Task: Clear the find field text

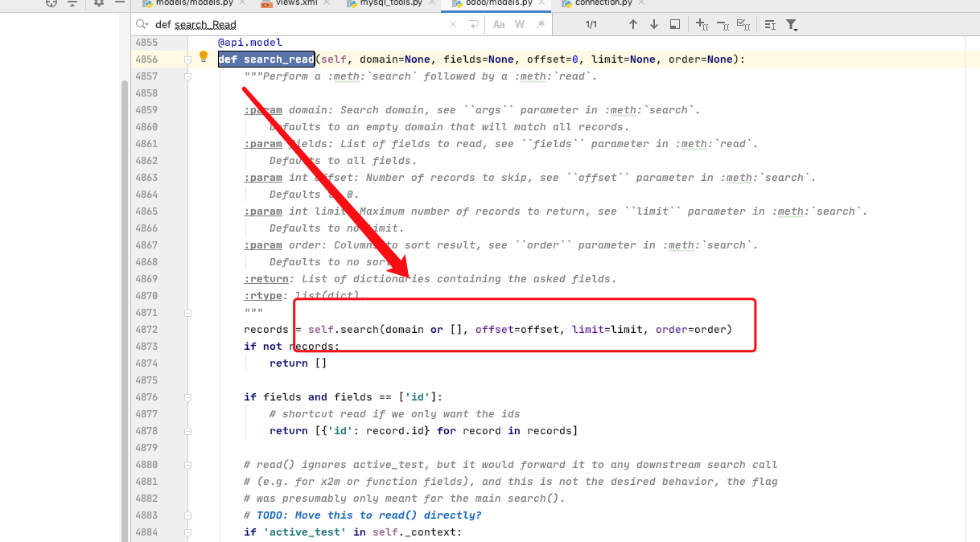Action: point(453,25)
